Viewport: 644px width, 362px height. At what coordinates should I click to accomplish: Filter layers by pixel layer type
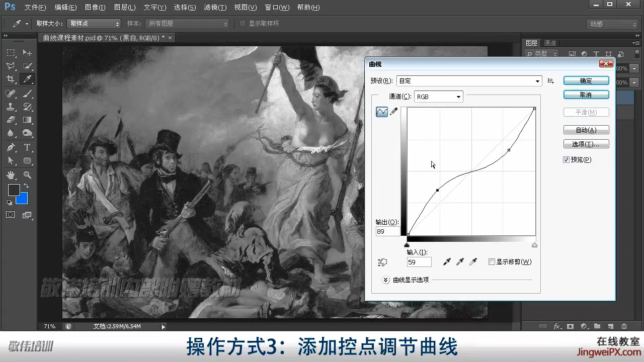coord(572,54)
